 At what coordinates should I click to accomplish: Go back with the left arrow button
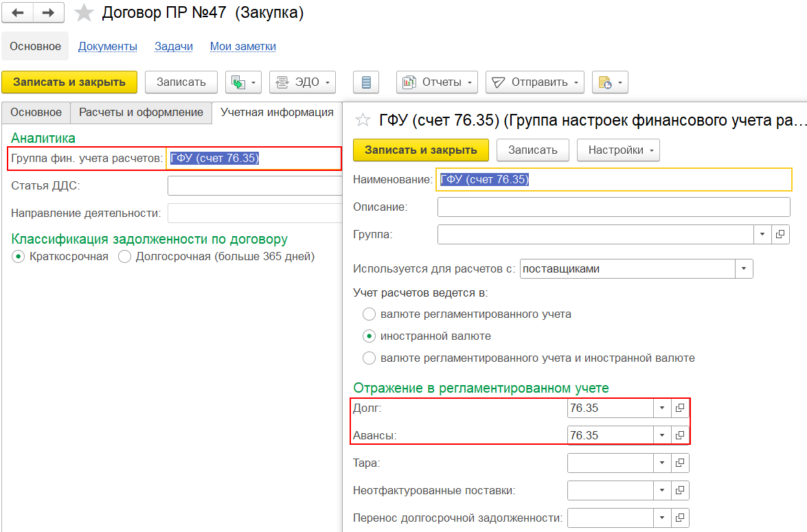pos(18,13)
